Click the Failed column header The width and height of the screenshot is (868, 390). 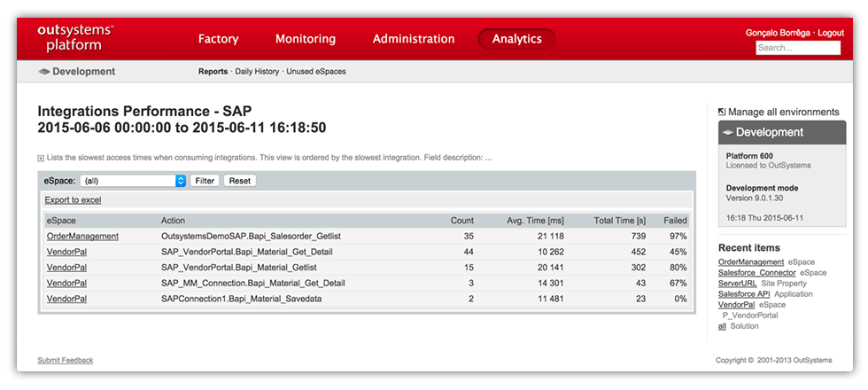coord(675,221)
